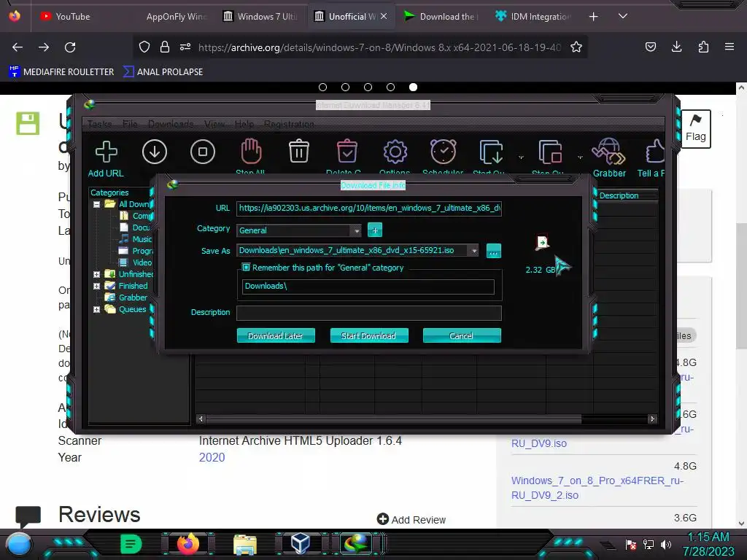Click the IDM scrollbar right arrow
The image size is (747, 560).
652,419
